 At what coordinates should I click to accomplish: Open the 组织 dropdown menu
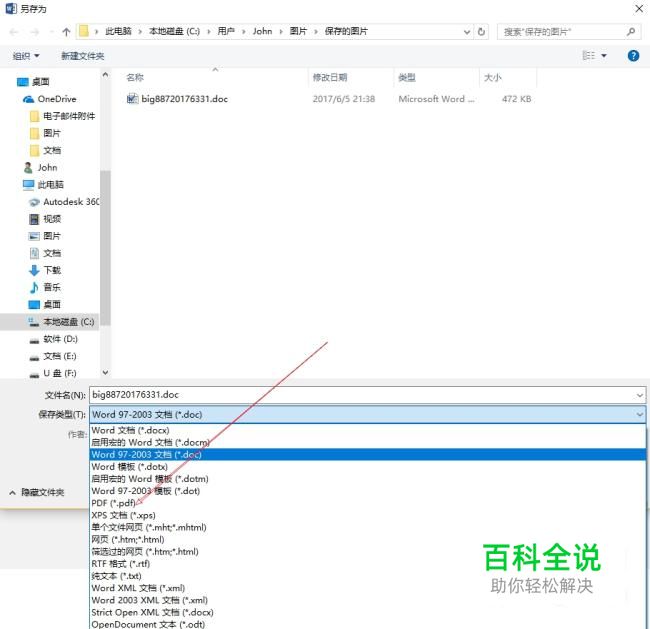(x=26, y=56)
